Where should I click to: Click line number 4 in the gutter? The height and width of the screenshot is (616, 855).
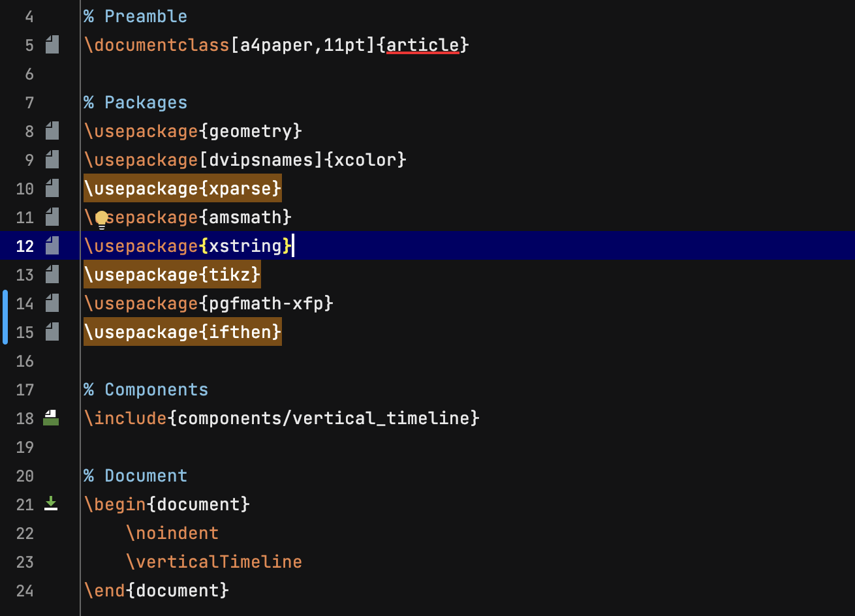click(x=29, y=16)
